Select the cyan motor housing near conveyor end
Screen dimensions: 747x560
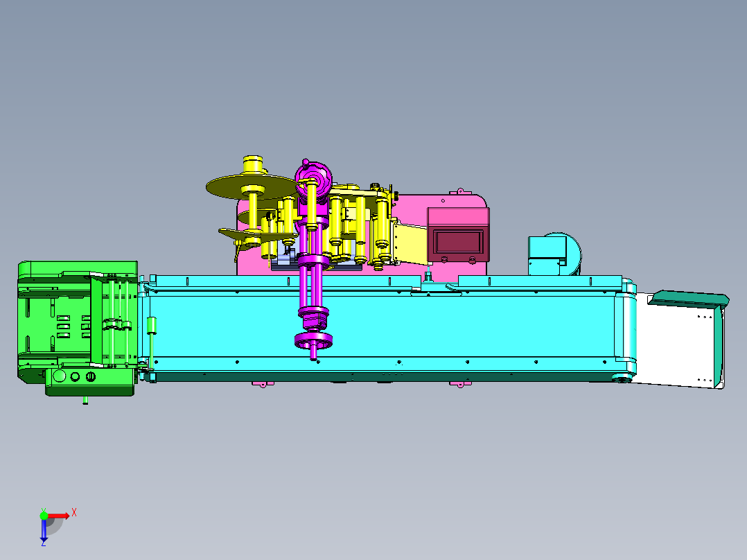pos(554,255)
